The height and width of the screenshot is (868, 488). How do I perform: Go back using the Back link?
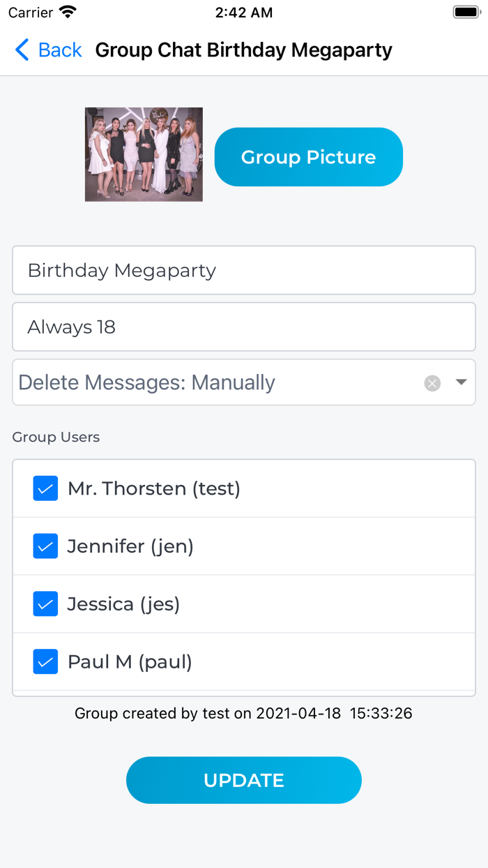(60, 50)
